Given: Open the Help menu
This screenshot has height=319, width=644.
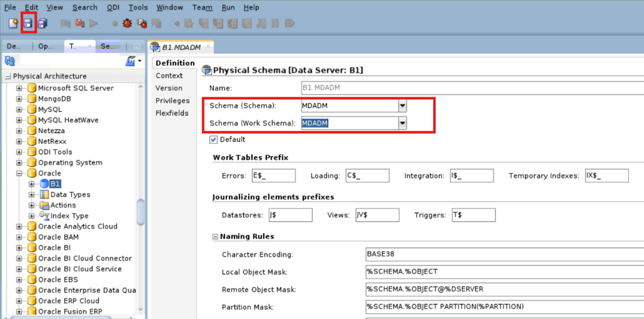Looking at the screenshot, I should [251, 7].
